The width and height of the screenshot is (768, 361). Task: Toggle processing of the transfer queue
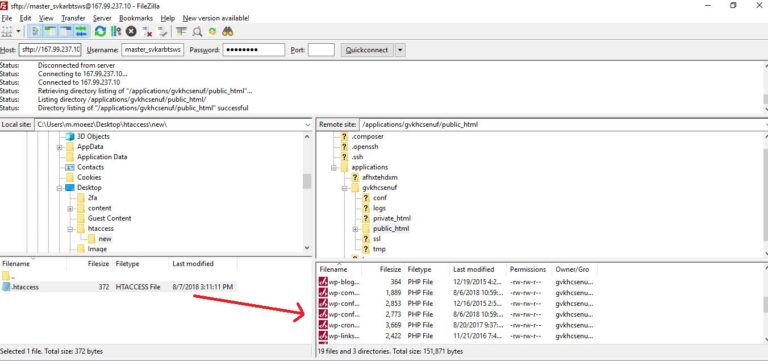[x=116, y=31]
